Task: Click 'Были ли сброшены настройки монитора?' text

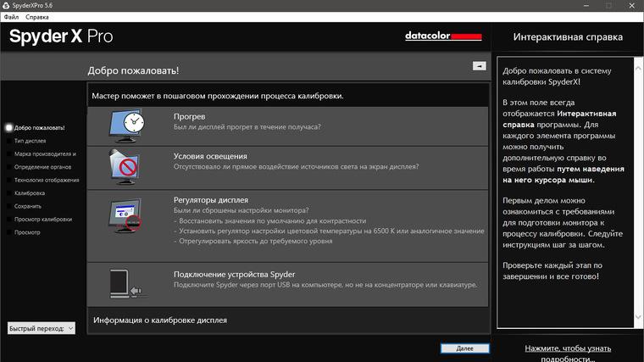Action: (x=241, y=210)
